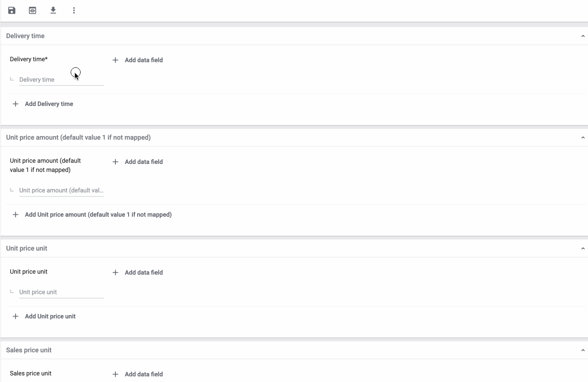Image resolution: width=588 pixels, height=382 pixels.
Task: Focus the Delivery time input field
Action: [x=61, y=80]
